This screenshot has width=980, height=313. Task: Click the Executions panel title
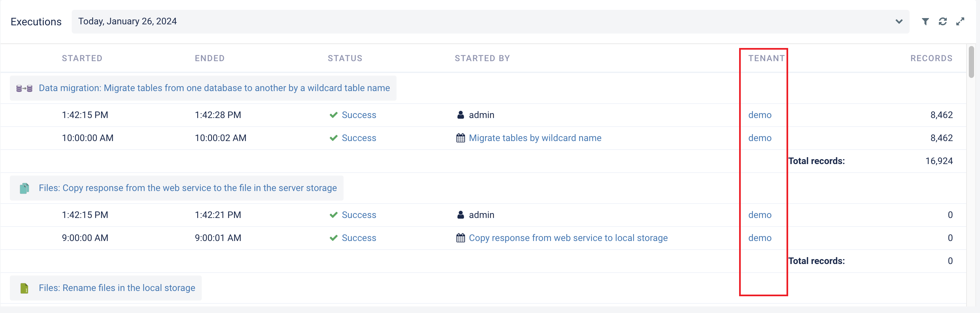[36, 22]
